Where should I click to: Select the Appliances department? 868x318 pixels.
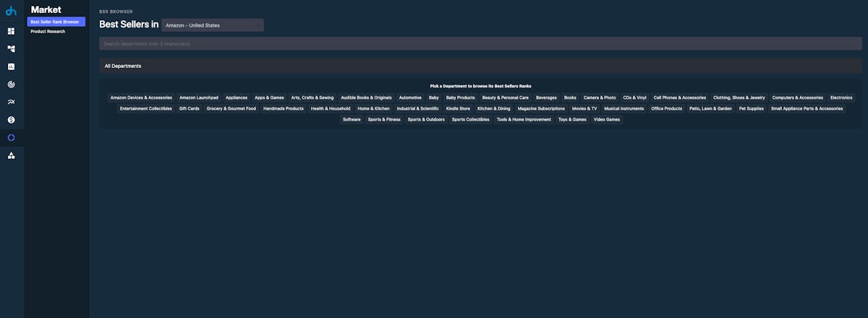point(237,98)
